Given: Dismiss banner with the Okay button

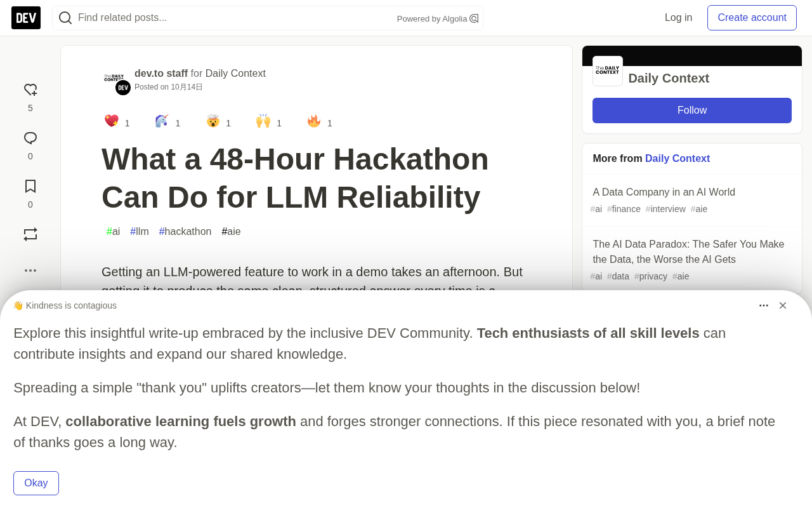Looking at the screenshot, I should pyautogui.click(x=36, y=483).
